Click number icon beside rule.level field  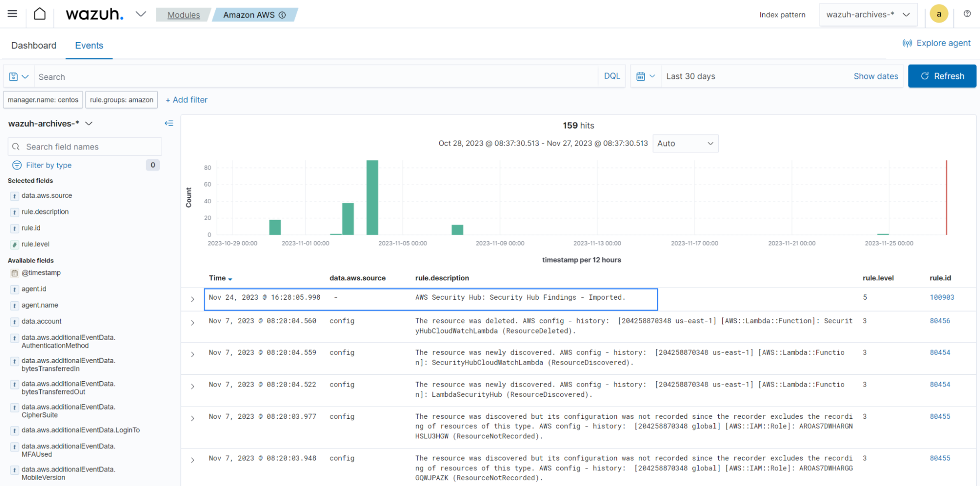coord(14,244)
